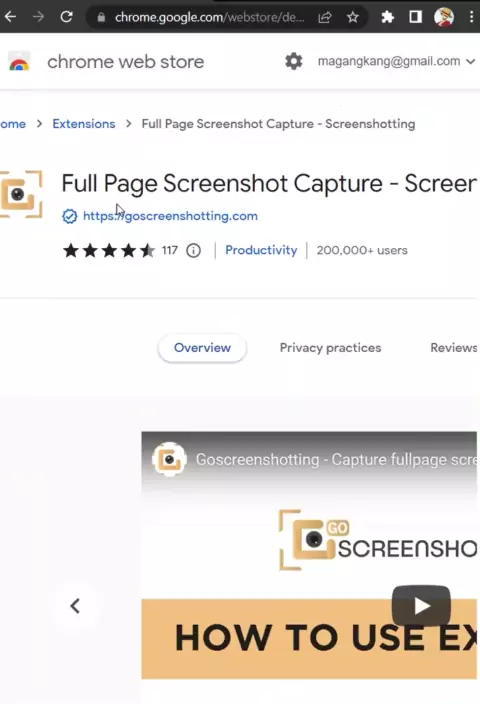Screen dimensions: 480x704
Task: Open the Reviews tab
Action: click(454, 348)
